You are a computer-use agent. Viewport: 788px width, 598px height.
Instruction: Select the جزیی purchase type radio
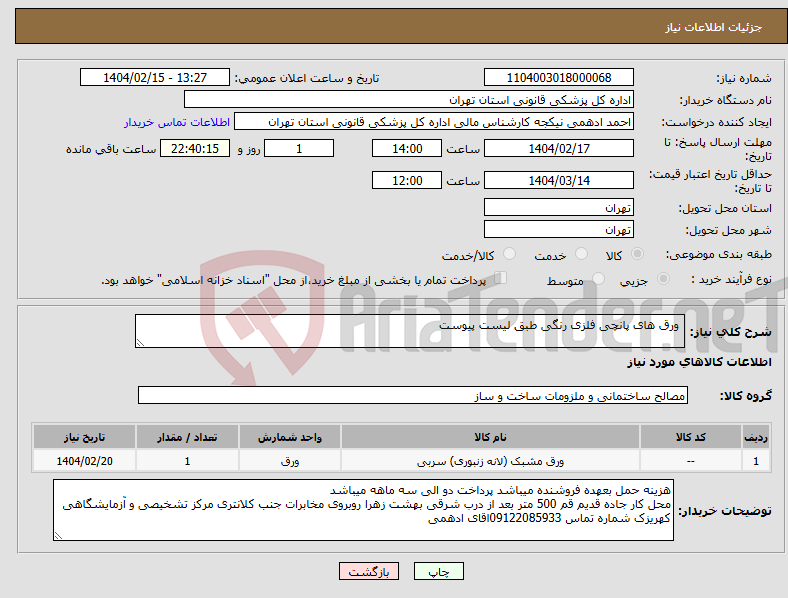(x=663, y=278)
